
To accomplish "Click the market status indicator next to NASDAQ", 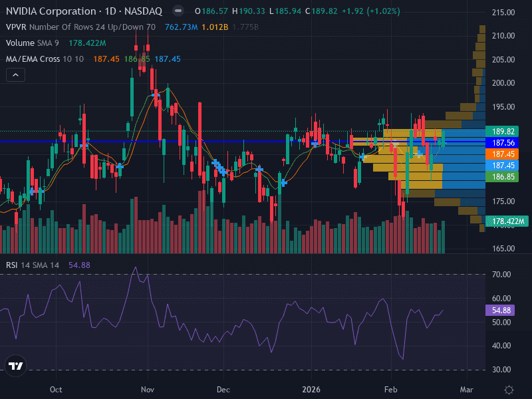I will coord(178,11).
